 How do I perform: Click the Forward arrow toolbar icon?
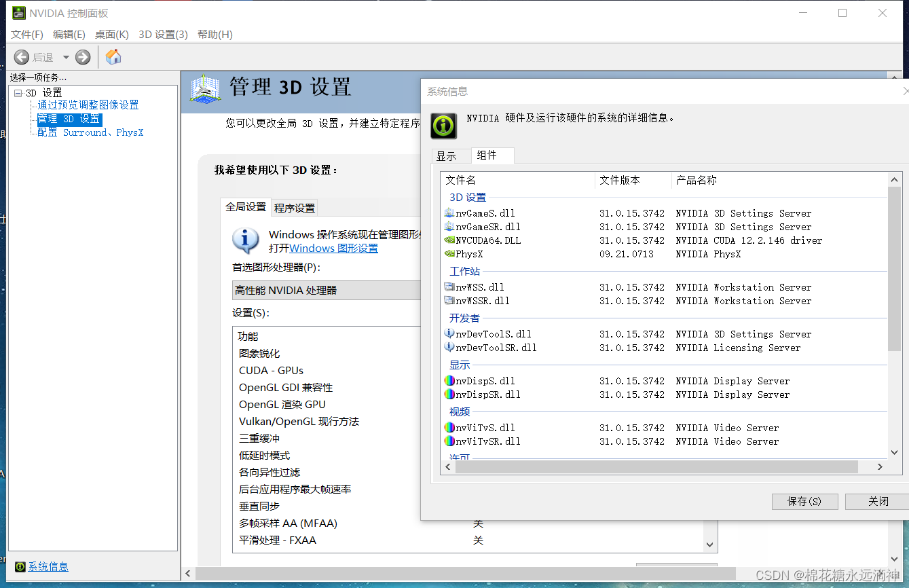pos(83,57)
